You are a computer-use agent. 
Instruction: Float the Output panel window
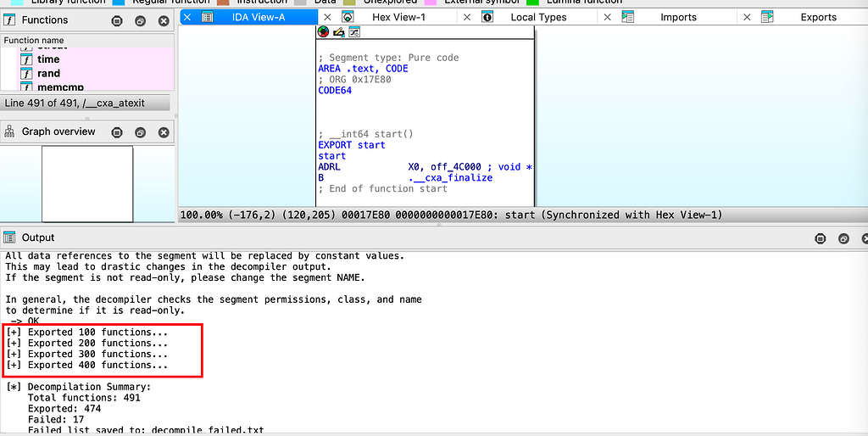(843, 238)
